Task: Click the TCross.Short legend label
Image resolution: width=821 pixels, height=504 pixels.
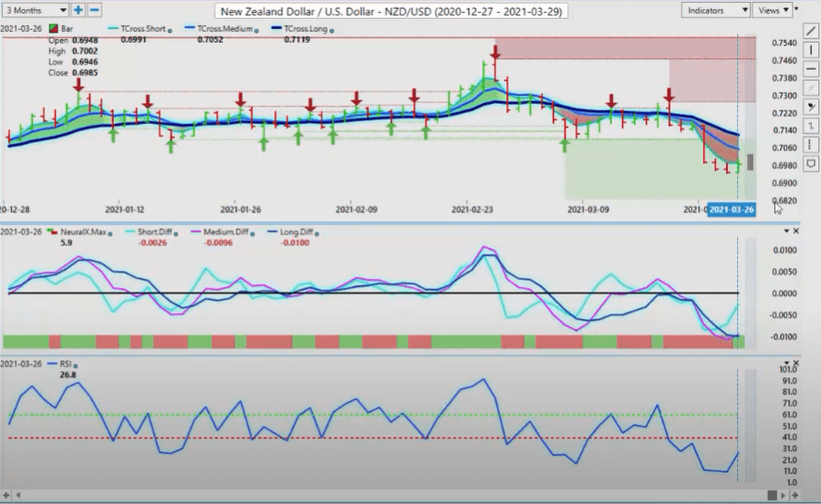Action: 142,29
